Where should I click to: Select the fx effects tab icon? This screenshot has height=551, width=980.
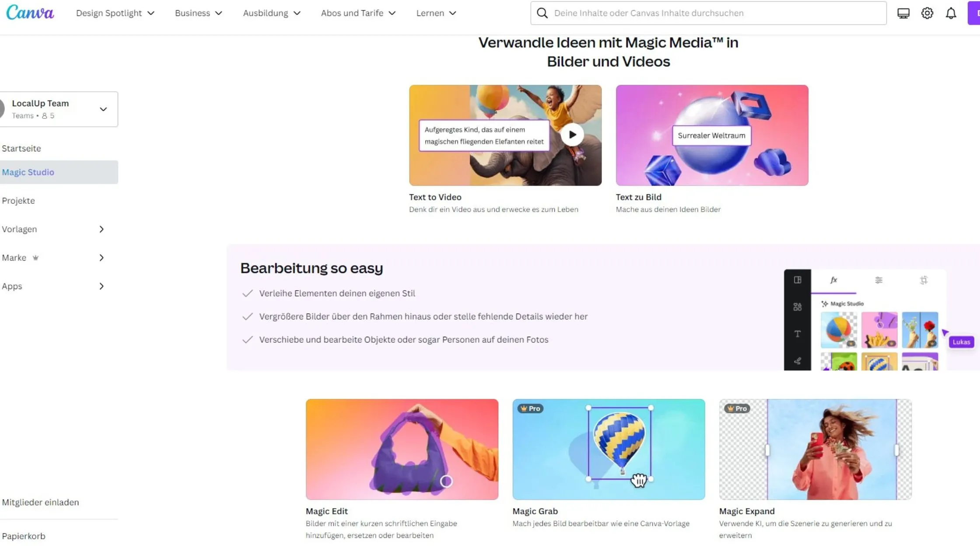coord(834,280)
